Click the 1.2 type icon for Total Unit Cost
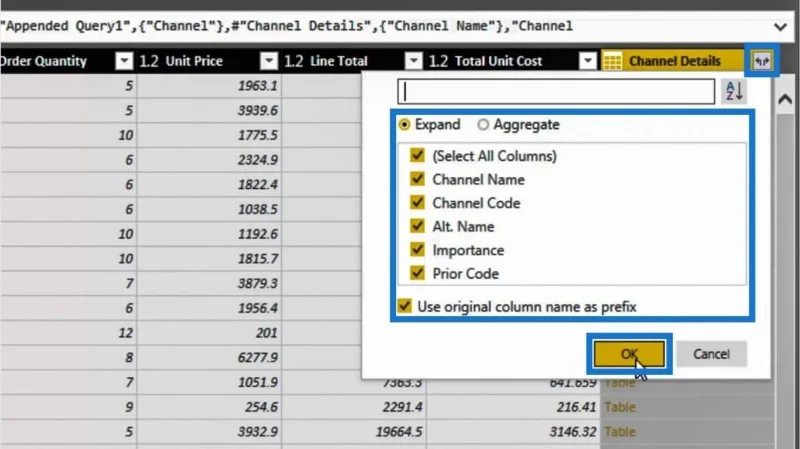 [x=438, y=61]
